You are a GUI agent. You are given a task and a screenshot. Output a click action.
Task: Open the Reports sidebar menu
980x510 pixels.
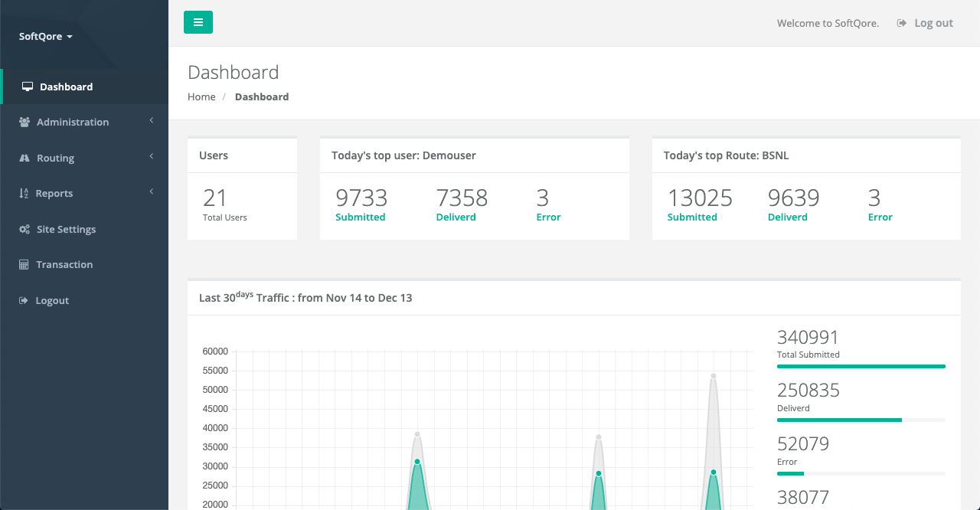click(x=84, y=194)
